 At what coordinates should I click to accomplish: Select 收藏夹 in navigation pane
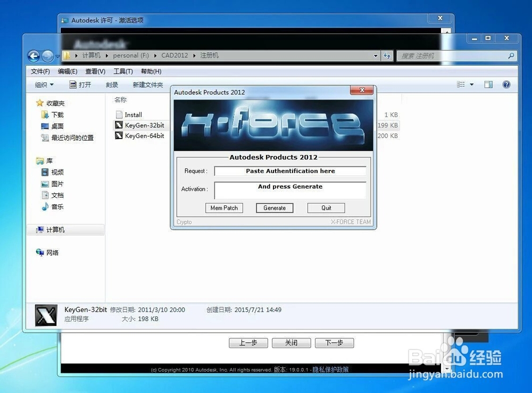(55, 103)
